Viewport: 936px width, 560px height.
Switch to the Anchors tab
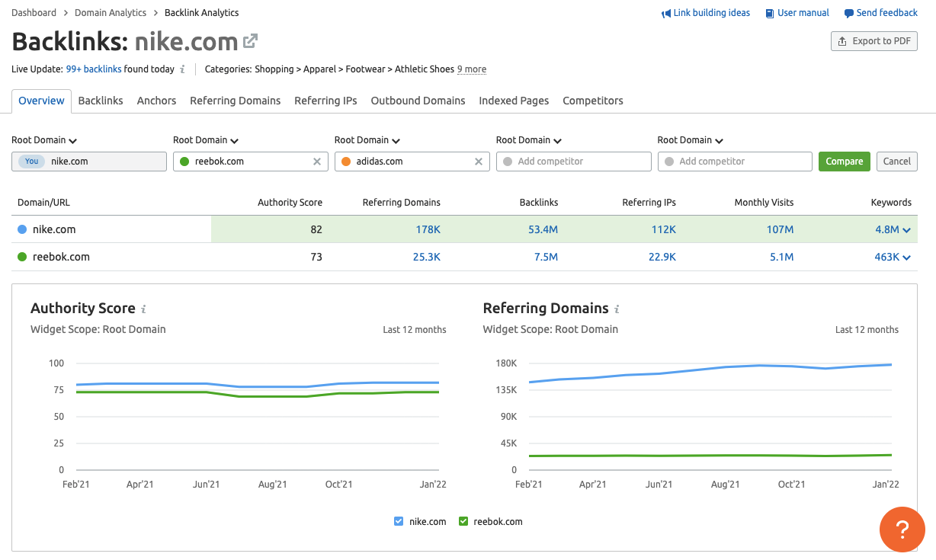156,101
